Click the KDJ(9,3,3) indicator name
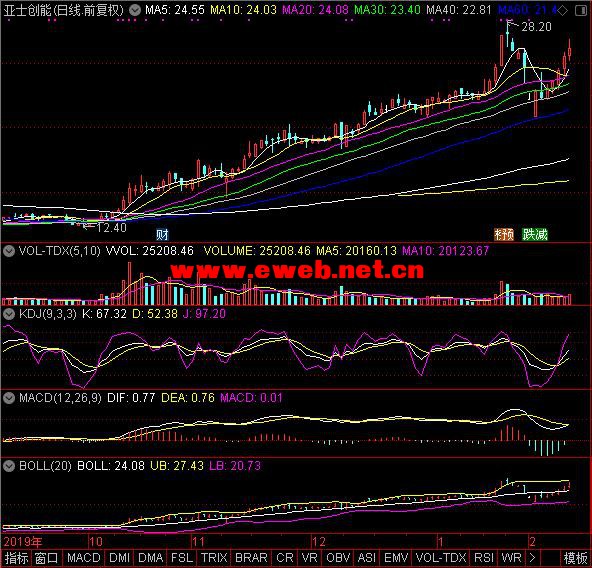 pos(48,314)
